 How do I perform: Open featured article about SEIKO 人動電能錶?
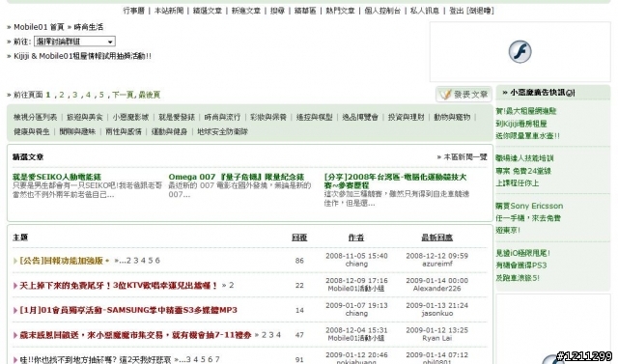(x=57, y=177)
